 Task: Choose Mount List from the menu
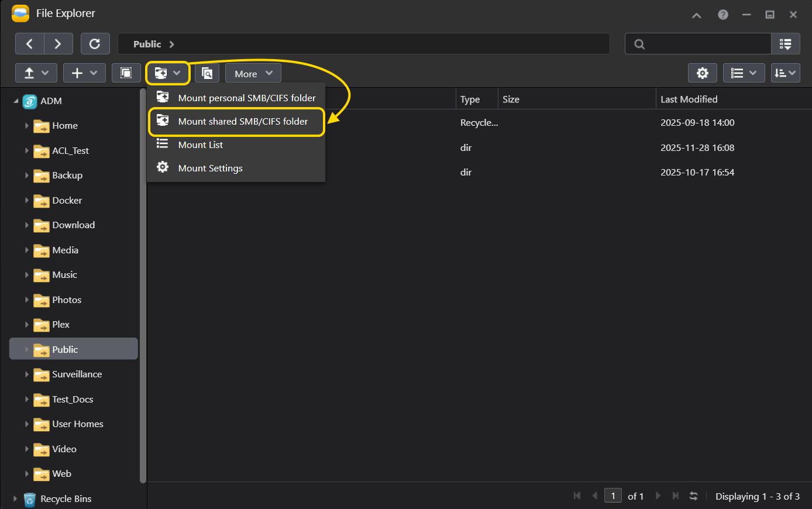point(200,145)
